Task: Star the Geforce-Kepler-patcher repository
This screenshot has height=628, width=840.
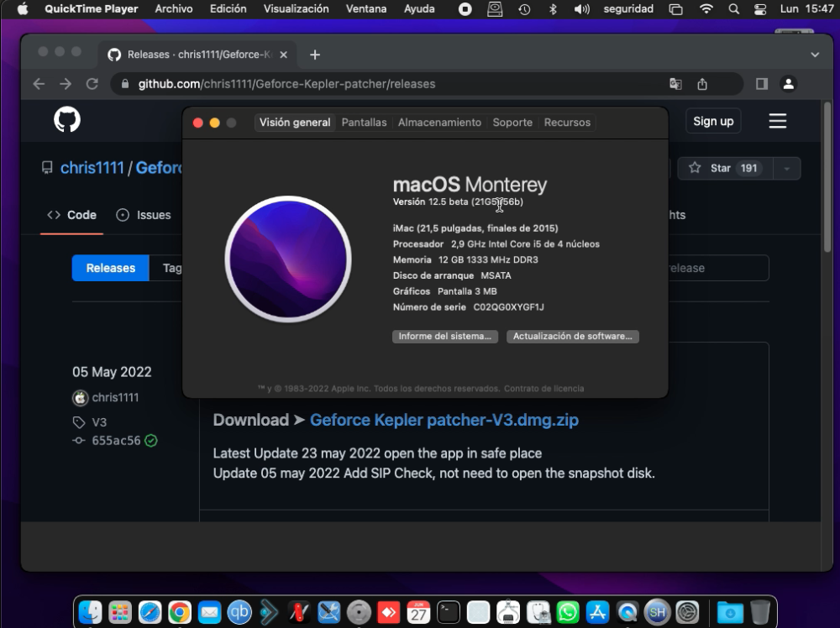Action: (x=726, y=168)
